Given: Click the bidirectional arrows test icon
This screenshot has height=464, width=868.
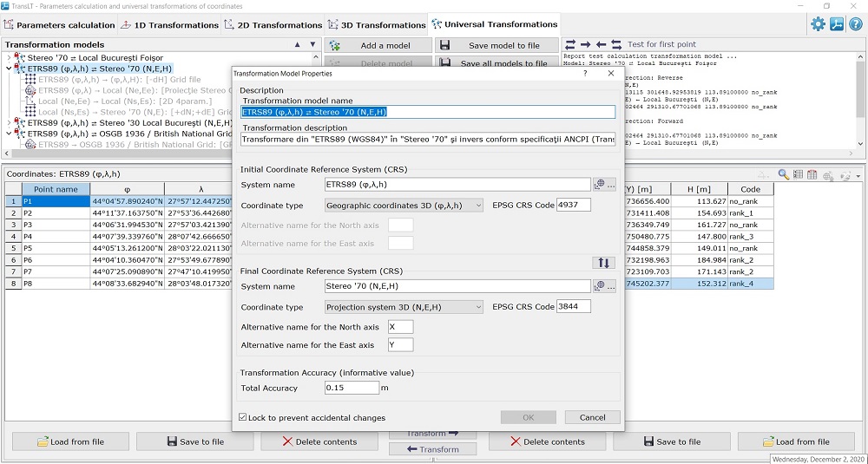Looking at the screenshot, I should (571, 44).
